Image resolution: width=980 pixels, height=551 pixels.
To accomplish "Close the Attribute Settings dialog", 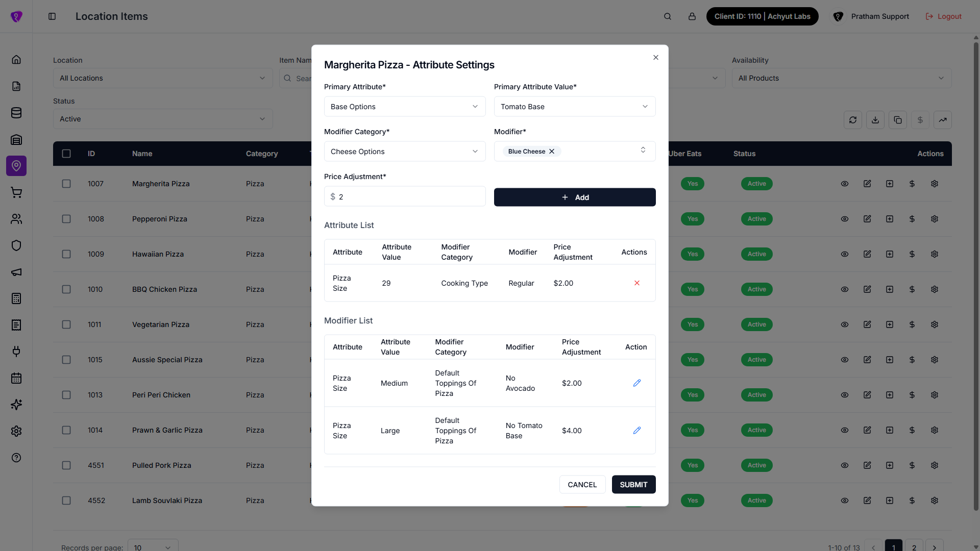I will [x=656, y=58].
